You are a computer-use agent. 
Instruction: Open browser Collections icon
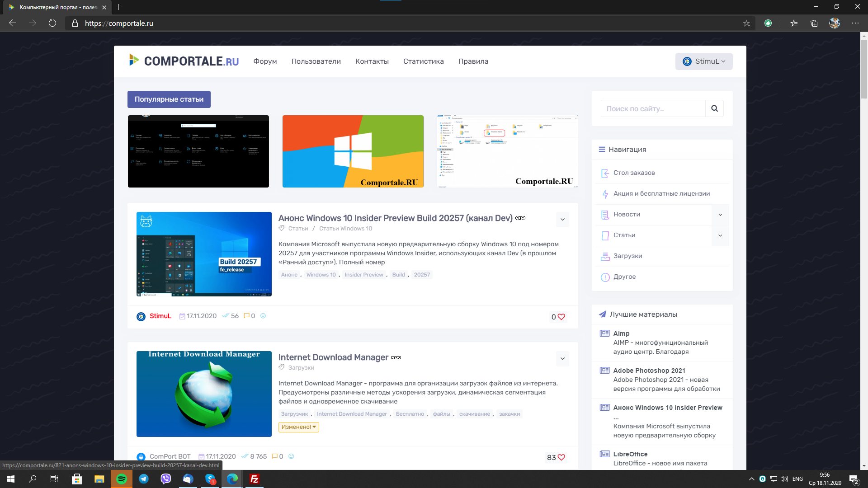(x=814, y=23)
